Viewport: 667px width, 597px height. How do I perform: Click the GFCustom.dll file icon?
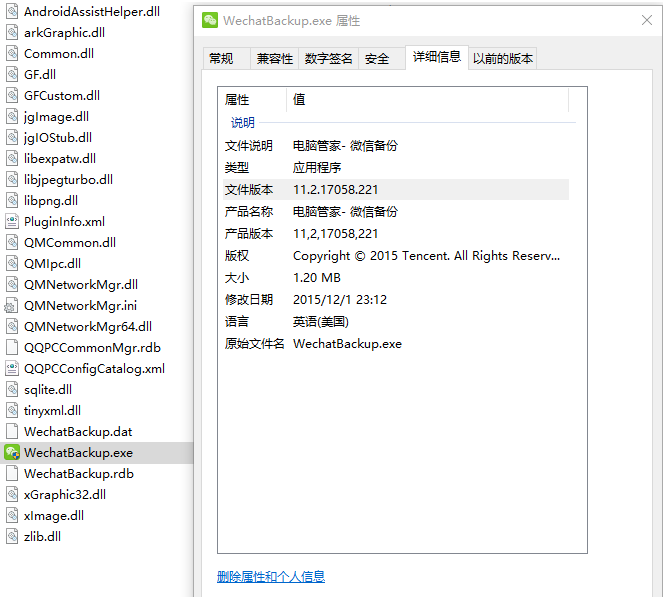(12, 95)
